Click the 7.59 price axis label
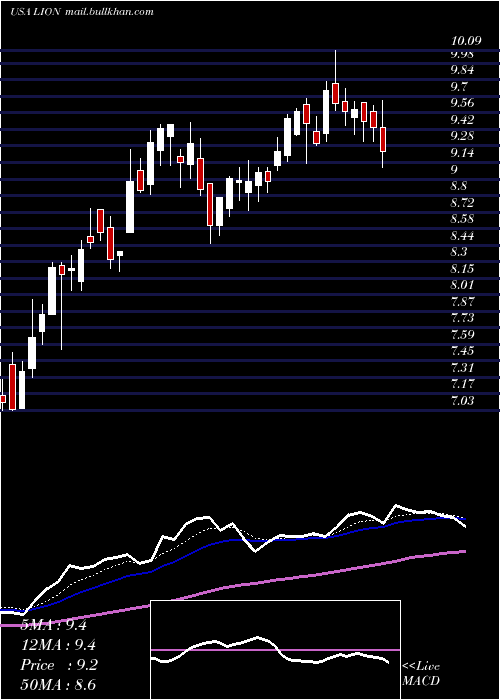The image size is (500, 700). 464,335
